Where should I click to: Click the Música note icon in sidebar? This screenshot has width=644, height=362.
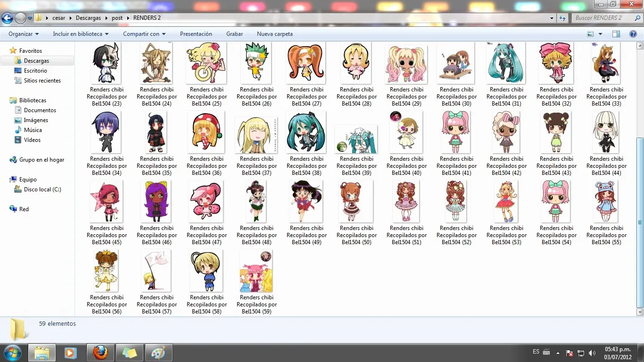click(18, 130)
